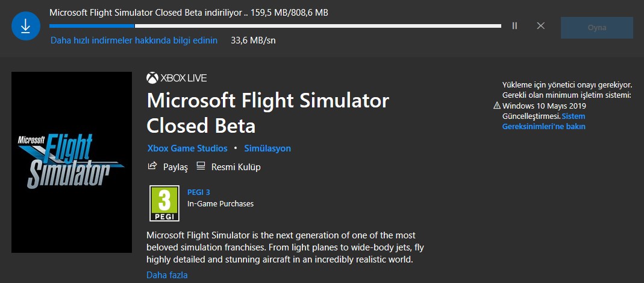This screenshot has height=283, width=644.
Task: Pause the Flight Simulator download
Action: [x=514, y=26]
